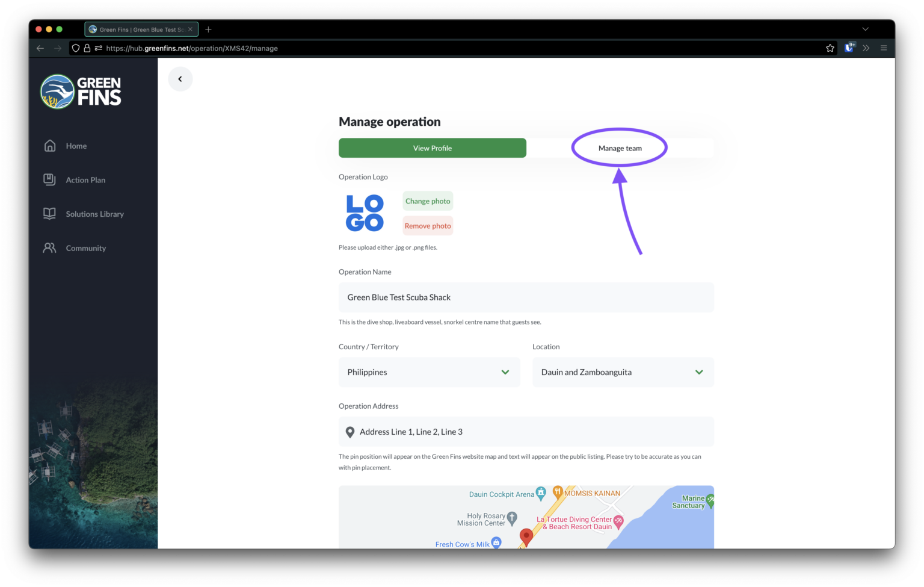Click the Operation Name text field
This screenshot has height=587, width=924.
526,297
